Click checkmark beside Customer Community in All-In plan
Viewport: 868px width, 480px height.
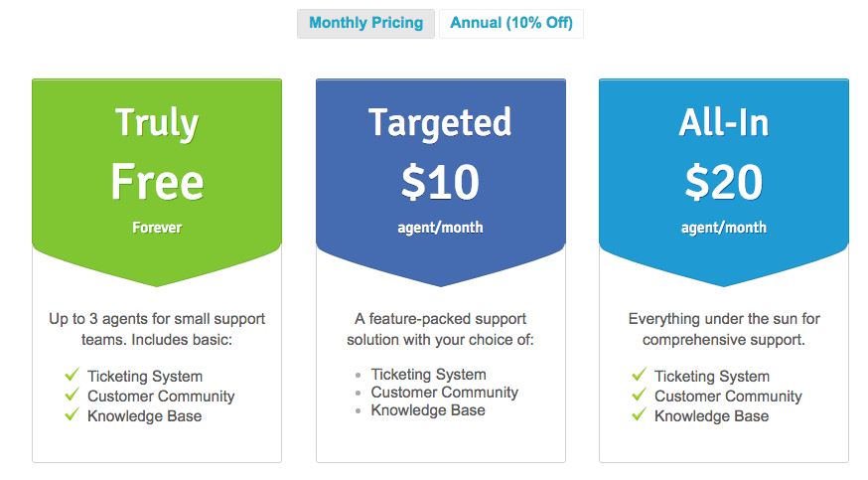tap(639, 395)
